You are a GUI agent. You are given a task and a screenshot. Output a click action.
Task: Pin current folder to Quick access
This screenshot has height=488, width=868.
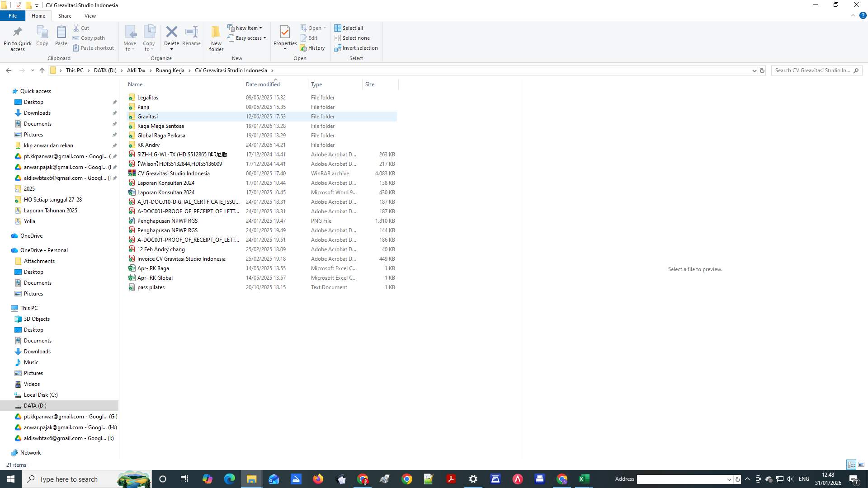click(x=17, y=38)
